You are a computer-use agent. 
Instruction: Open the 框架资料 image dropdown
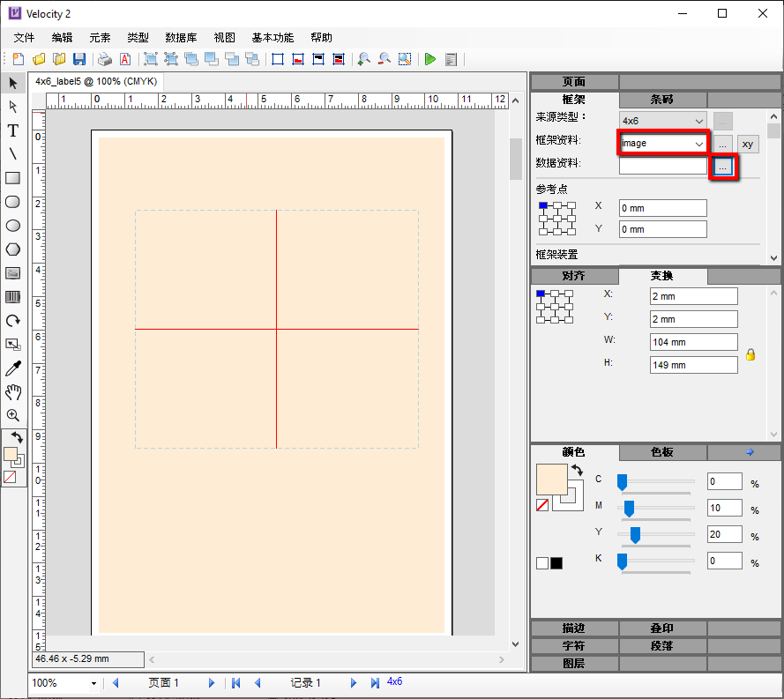point(662,144)
